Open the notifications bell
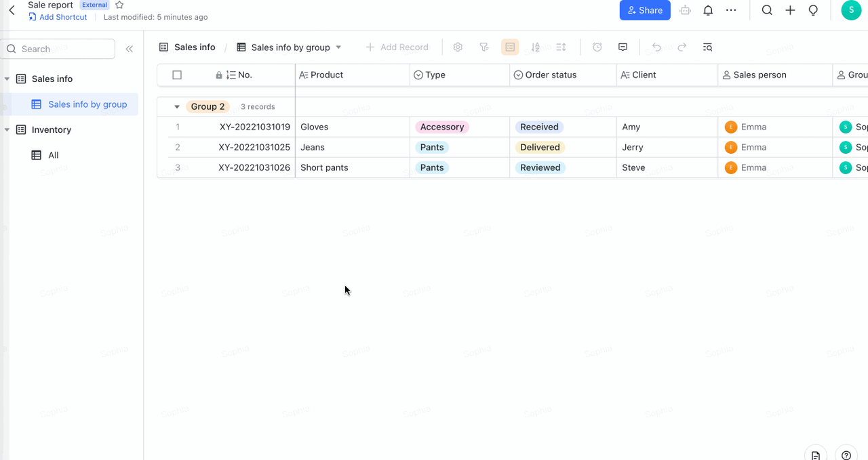The image size is (868, 460). [x=708, y=10]
